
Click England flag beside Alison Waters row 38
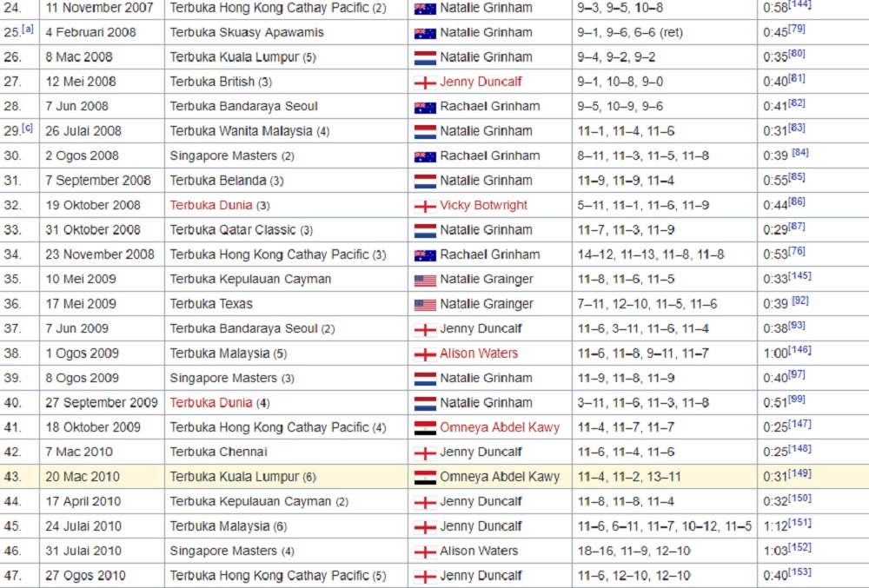point(425,353)
